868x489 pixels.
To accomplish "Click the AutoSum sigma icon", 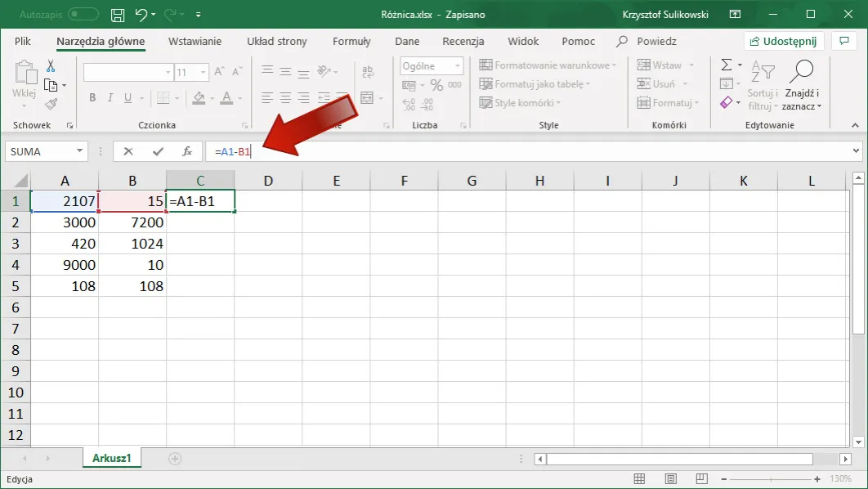I will click(x=726, y=65).
